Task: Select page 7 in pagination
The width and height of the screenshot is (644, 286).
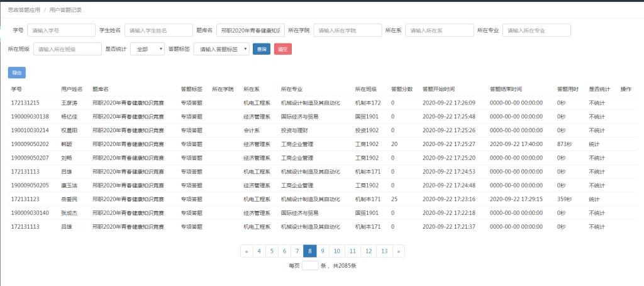Action: (297, 251)
